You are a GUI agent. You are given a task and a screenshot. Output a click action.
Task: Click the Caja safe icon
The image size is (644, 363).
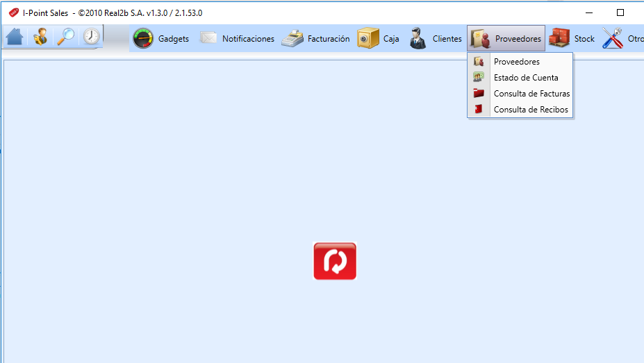(x=368, y=39)
